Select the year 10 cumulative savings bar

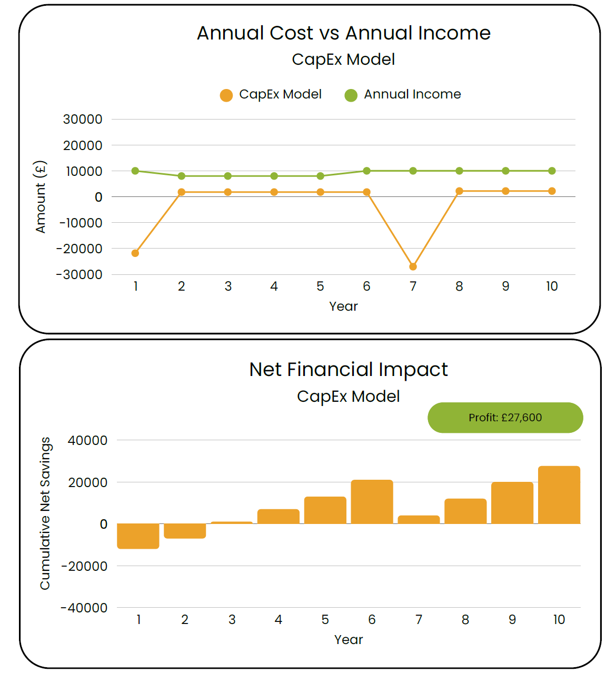[559, 495]
